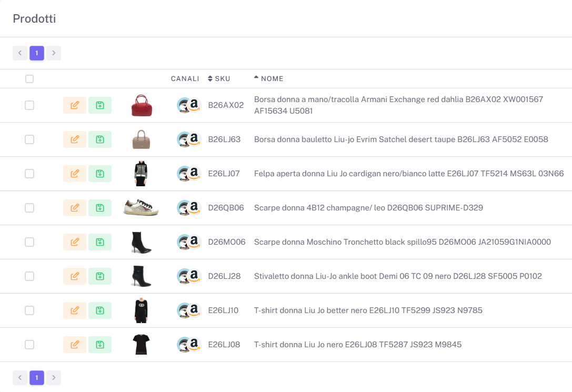Click the Amazon channel icon for E26LJ08
Image resolution: width=572 pixels, height=392 pixels.
click(x=194, y=344)
